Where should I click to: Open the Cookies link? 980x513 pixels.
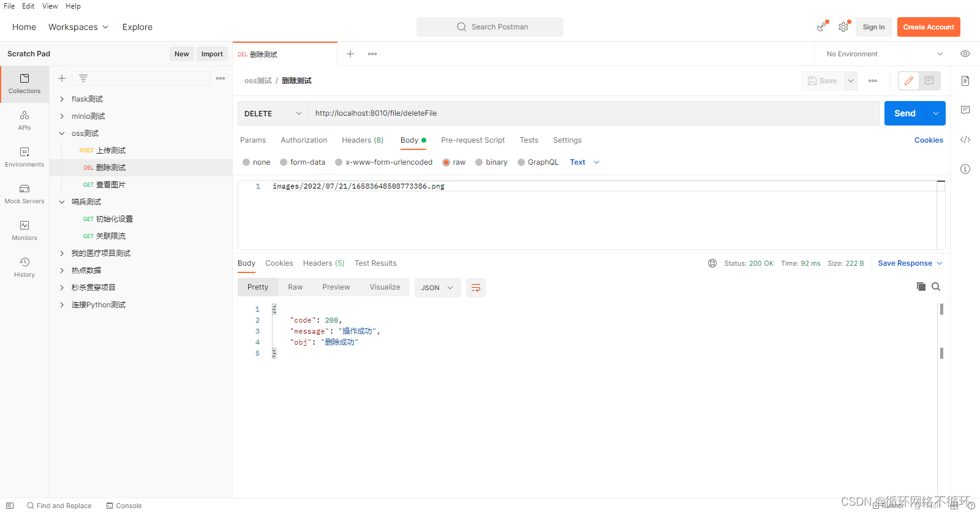929,140
